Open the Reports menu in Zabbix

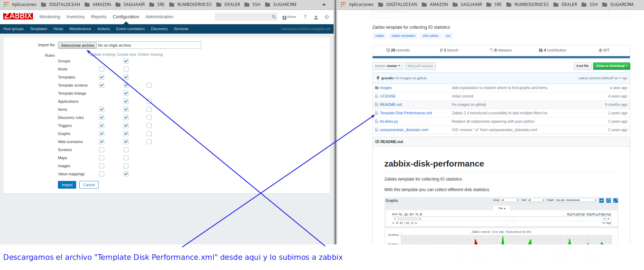tap(99, 17)
